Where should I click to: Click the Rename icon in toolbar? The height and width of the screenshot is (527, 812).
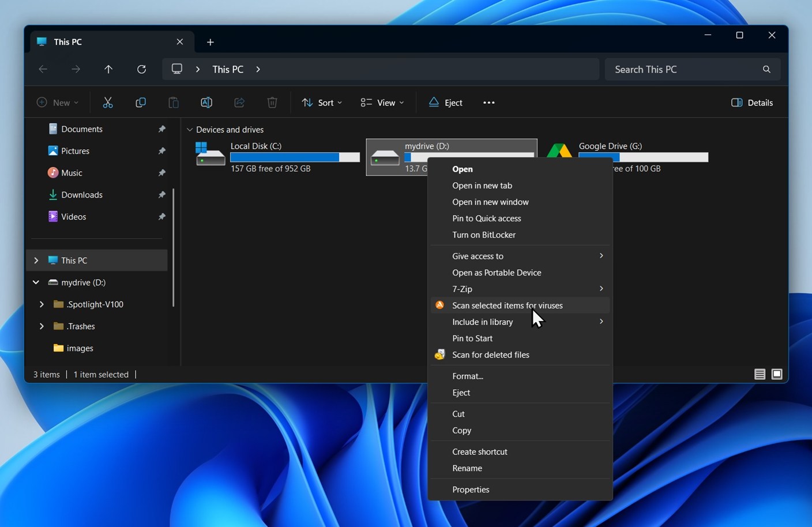pyautogui.click(x=206, y=103)
